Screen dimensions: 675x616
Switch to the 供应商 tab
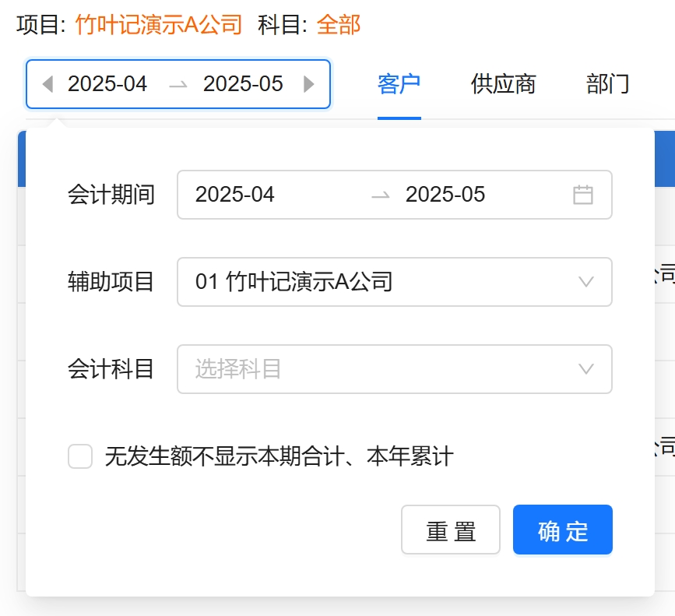(x=503, y=84)
